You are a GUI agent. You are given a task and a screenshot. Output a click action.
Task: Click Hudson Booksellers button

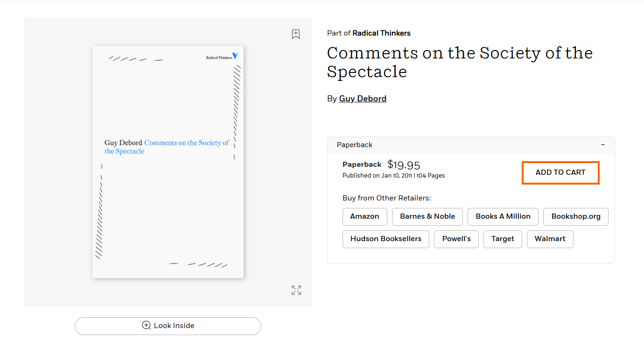(x=385, y=239)
